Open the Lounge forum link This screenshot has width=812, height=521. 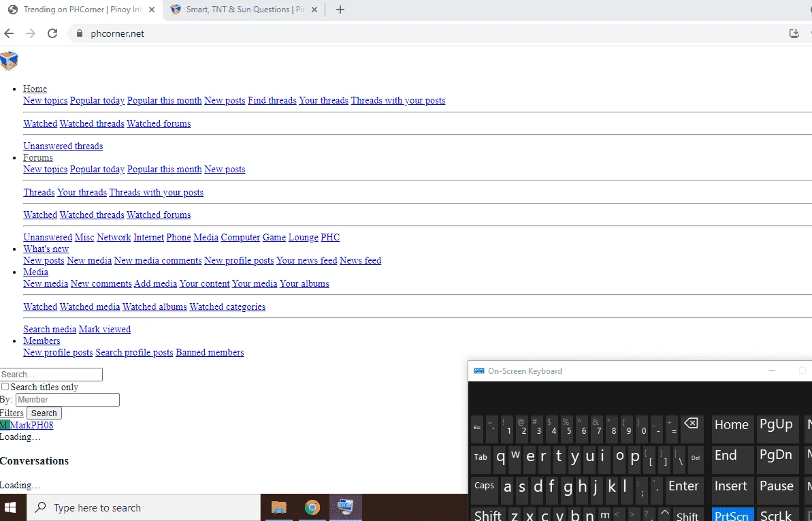[x=303, y=238]
